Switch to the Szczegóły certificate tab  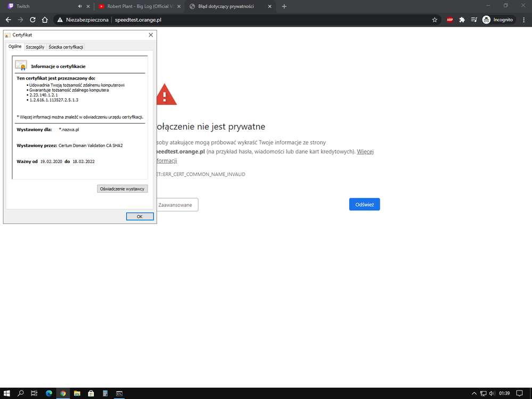click(35, 47)
